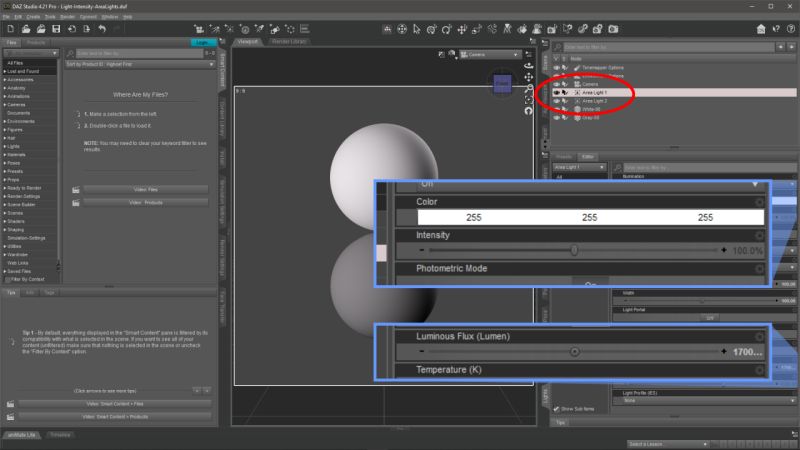Click the Smart Content search filter field

tap(139, 53)
